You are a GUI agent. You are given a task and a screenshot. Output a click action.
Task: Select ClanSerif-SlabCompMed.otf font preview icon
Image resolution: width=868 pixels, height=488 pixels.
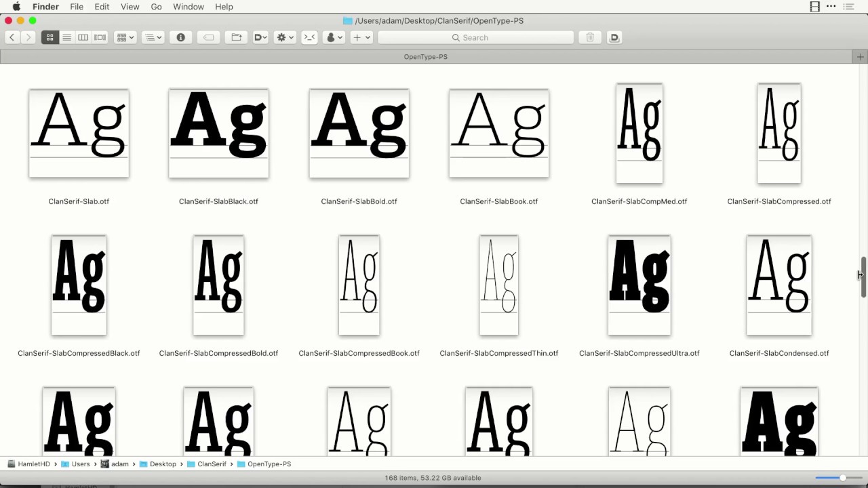[639, 134]
